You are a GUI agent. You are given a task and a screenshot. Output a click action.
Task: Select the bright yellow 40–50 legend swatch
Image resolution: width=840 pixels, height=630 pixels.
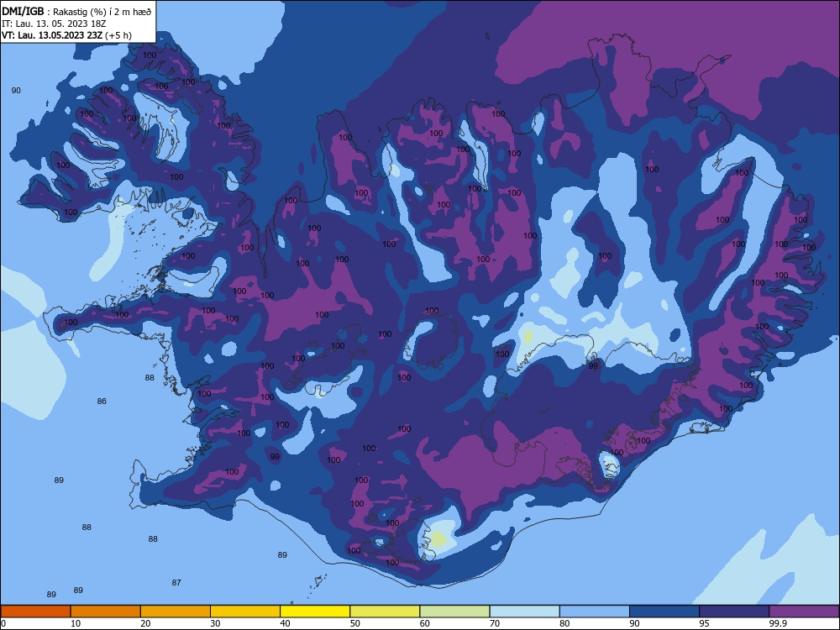pos(315,612)
